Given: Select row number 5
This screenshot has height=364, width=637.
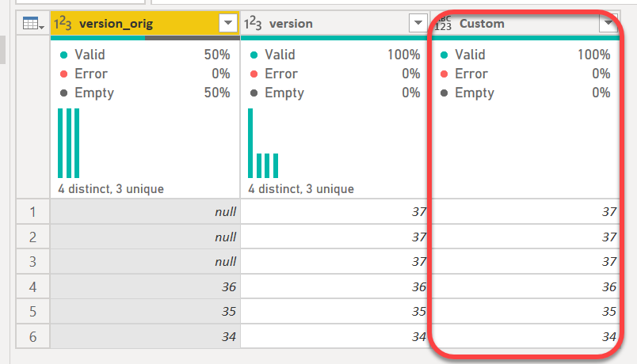Looking at the screenshot, I should pos(33,311).
